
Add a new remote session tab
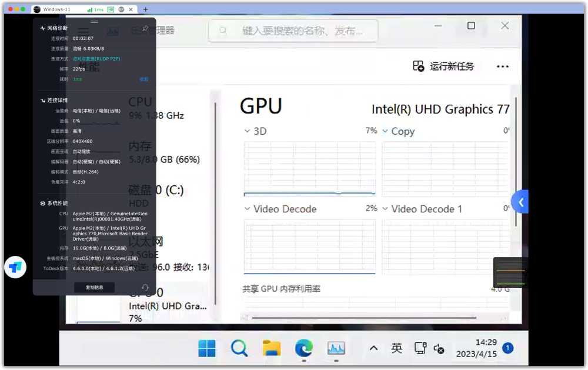tap(145, 9)
